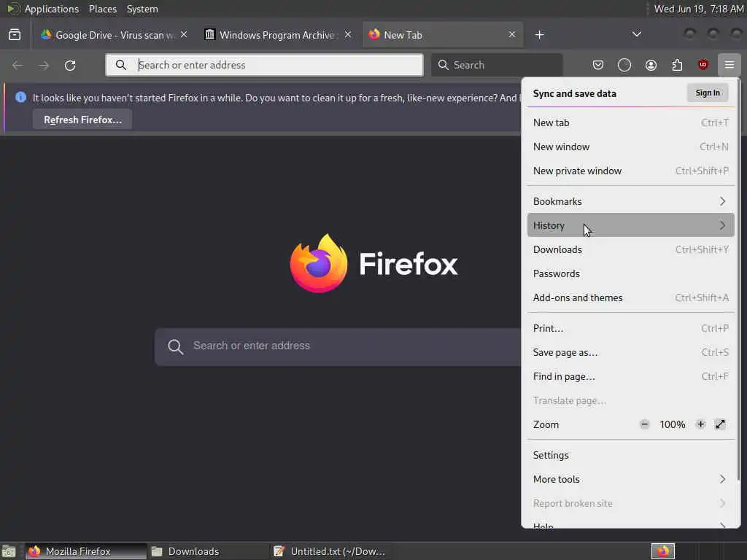Expand the History submenu
This screenshot has width=747, height=560.
coord(631,225)
